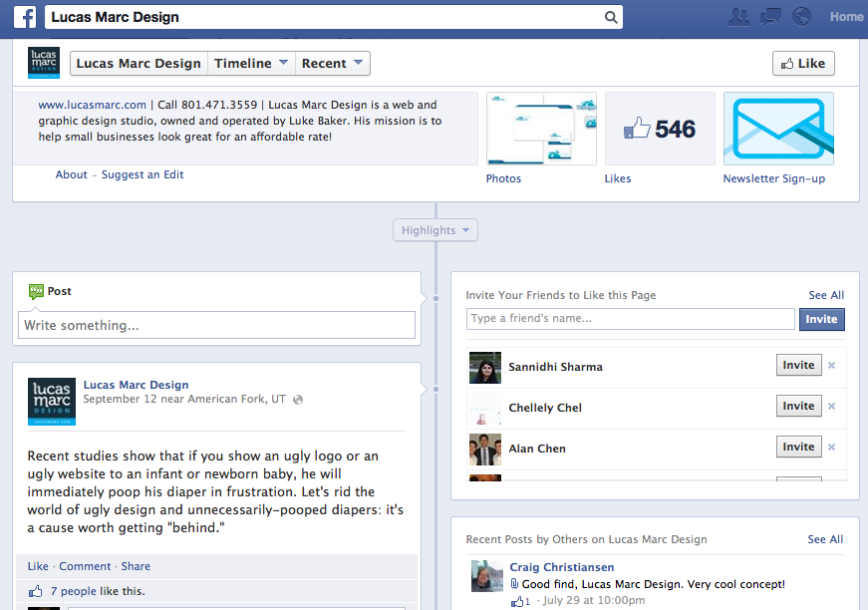
Task: Open notifications globe icon in header
Action: click(x=801, y=17)
